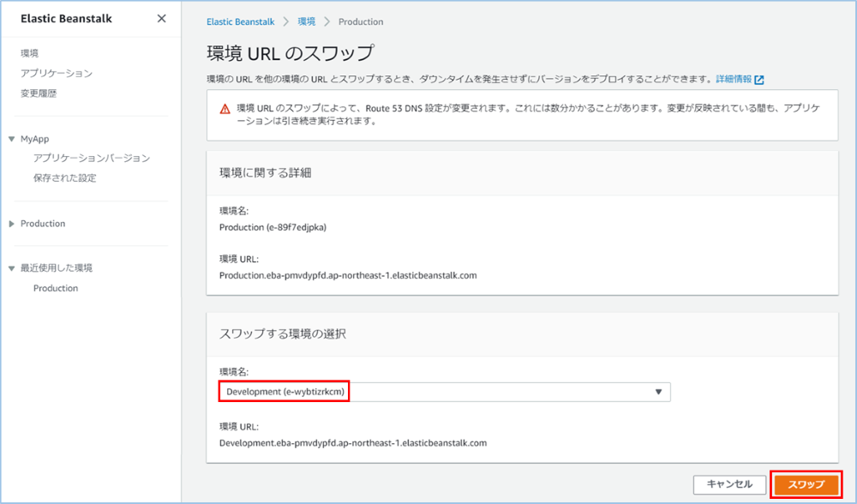The height and width of the screenshot is (504, 857).
Task: Open the 環境名 dropdown arrow
Action: (x=658, y=392)
